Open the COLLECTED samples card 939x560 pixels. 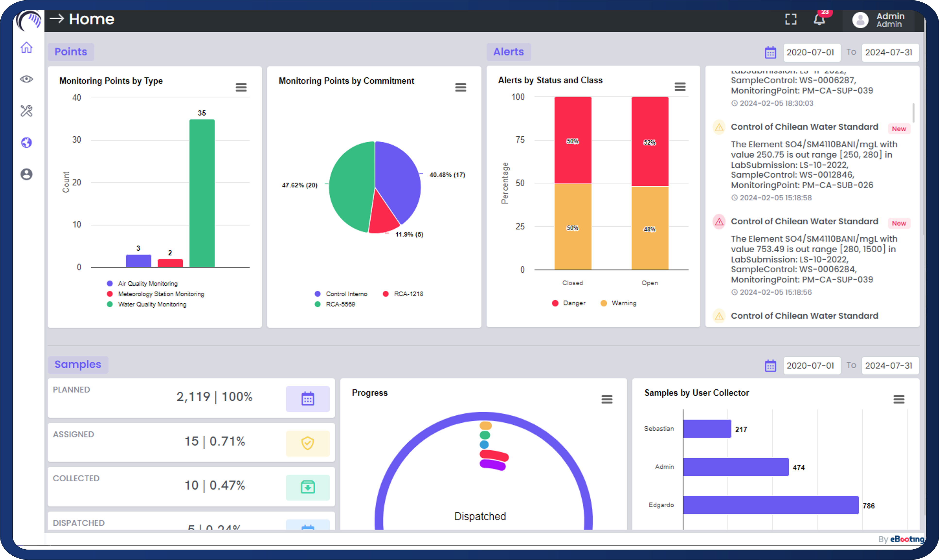(x=192, y=487)
